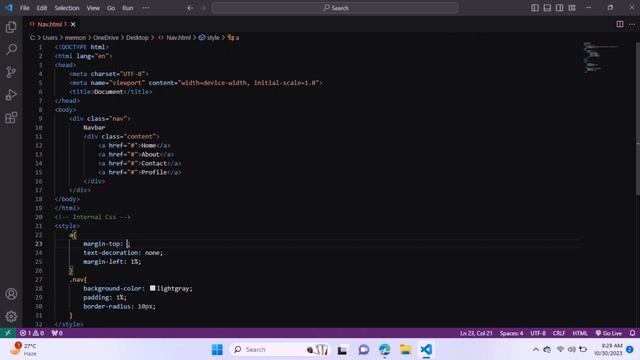Open Microsoft Edge from taskbar

pos(384,349)
